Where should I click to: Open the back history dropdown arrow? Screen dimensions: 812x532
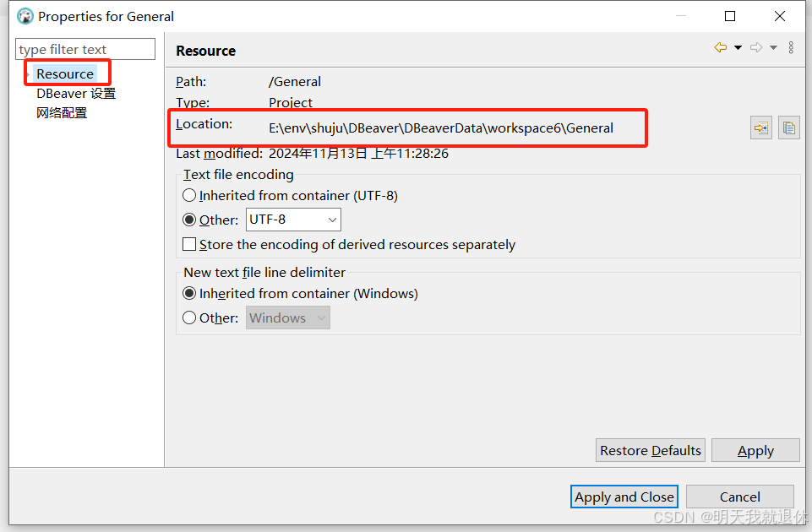[738, 47]
